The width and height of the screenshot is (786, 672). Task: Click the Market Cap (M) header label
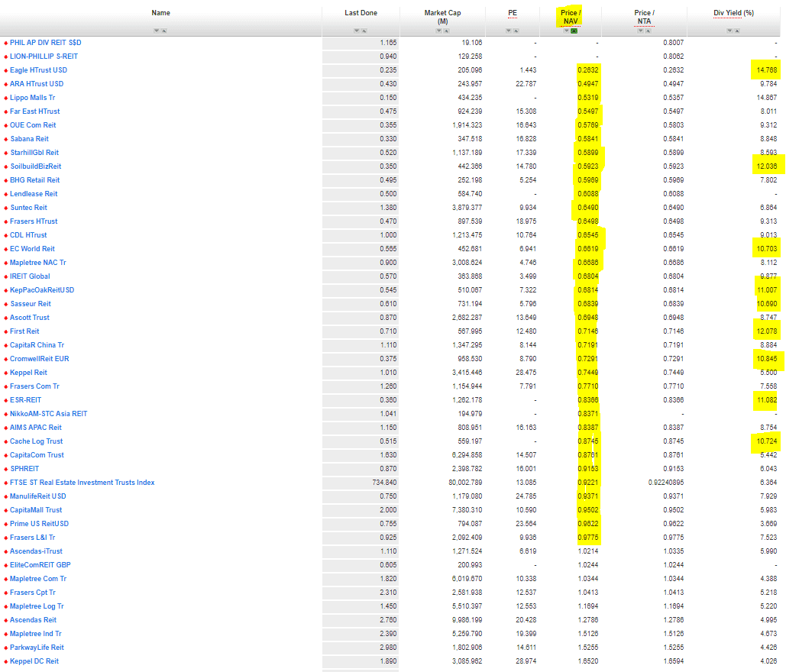click(442, 17)
